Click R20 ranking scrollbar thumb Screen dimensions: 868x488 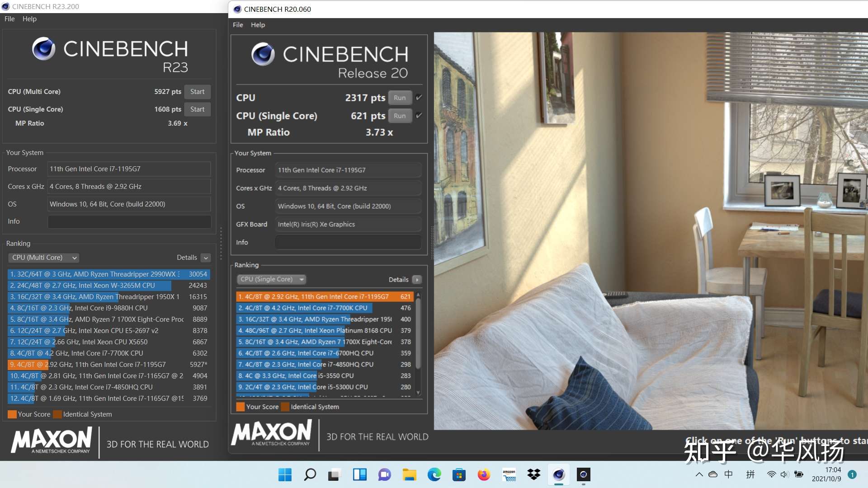418,333
